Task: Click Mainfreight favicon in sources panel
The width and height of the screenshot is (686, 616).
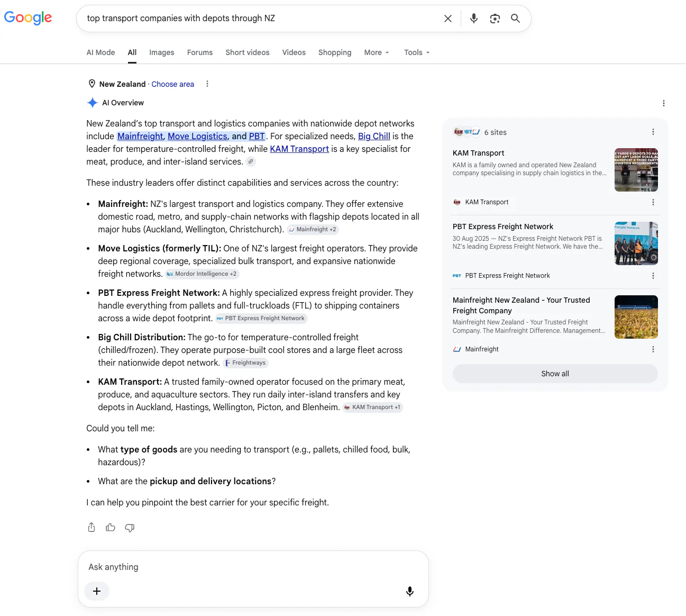Action: [x=457, y=349]
